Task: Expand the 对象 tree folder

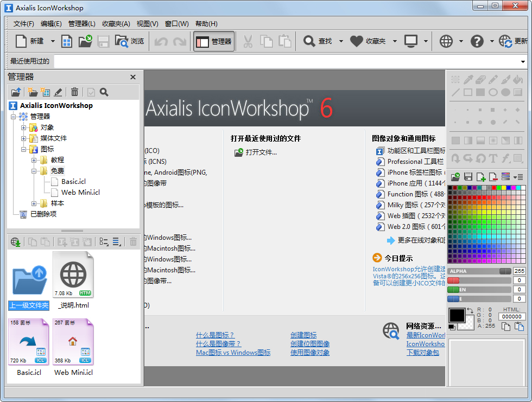Action: click(23, 128)
